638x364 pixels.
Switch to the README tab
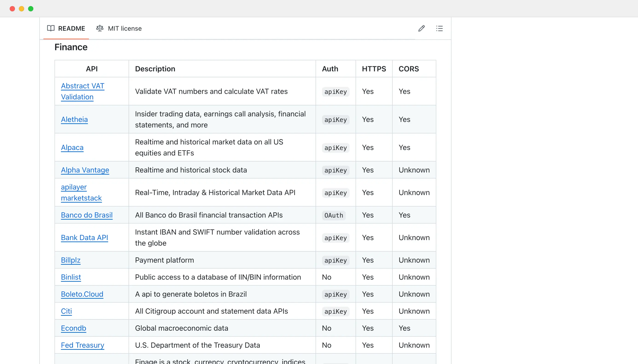[66, 29]
